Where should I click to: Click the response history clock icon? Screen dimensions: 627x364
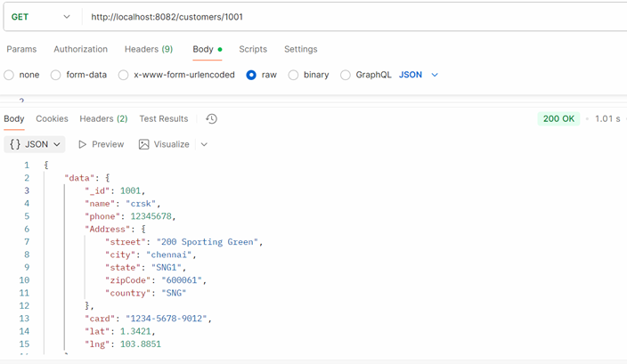click(211, 118)
